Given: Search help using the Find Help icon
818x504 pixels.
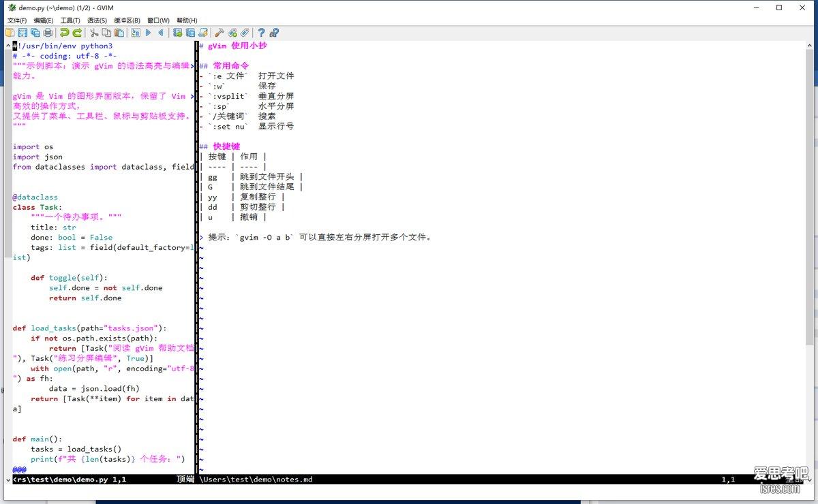Looking at the screenshot, I should [274, 33].
